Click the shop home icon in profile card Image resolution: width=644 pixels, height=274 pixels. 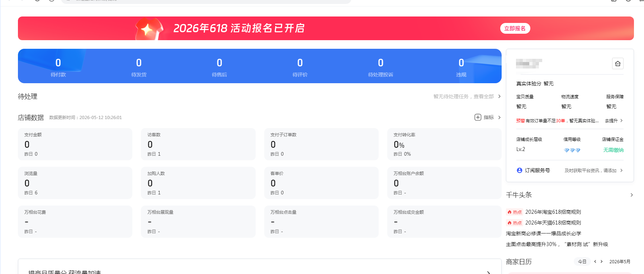(x=618, y=63)
